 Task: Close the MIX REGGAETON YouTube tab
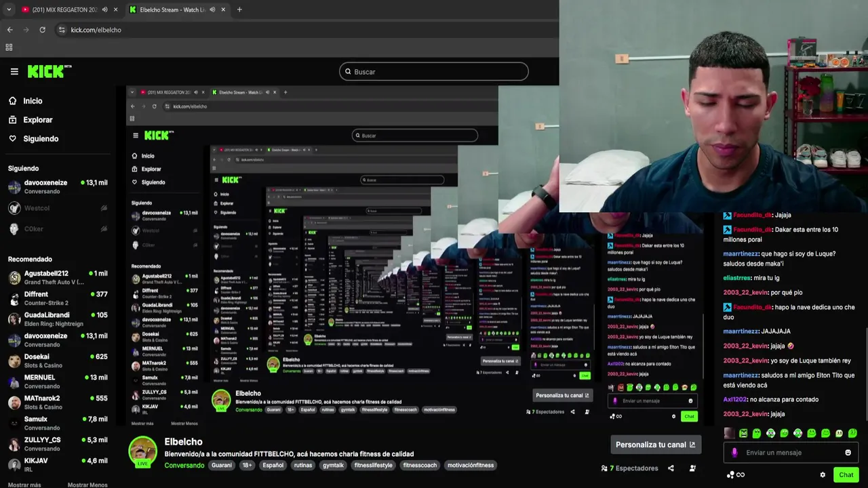coord(116,9)
